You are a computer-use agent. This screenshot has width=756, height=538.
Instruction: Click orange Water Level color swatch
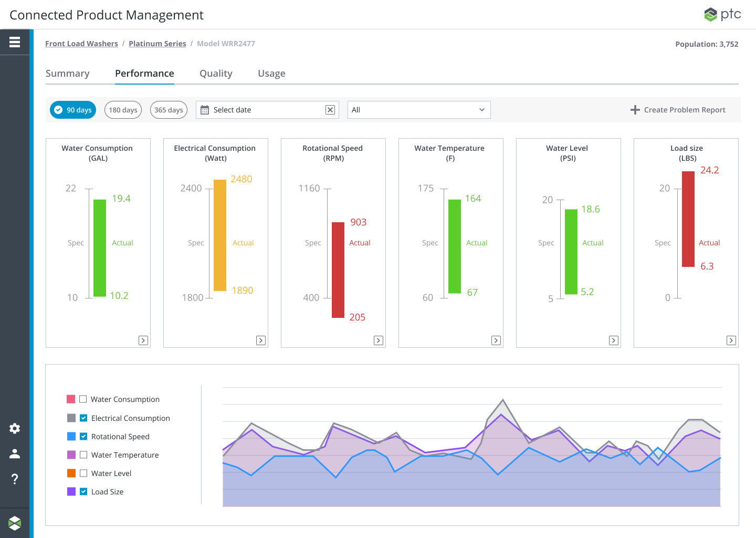(71, 473)
